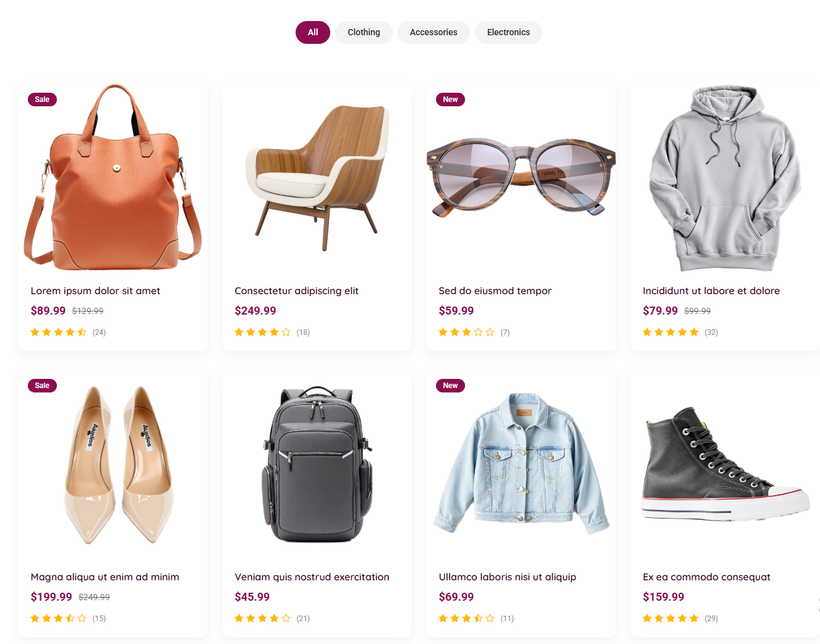Open the wooden lounge chair image
This screenshot has height=644, width=820.
(x=317, y=178)
